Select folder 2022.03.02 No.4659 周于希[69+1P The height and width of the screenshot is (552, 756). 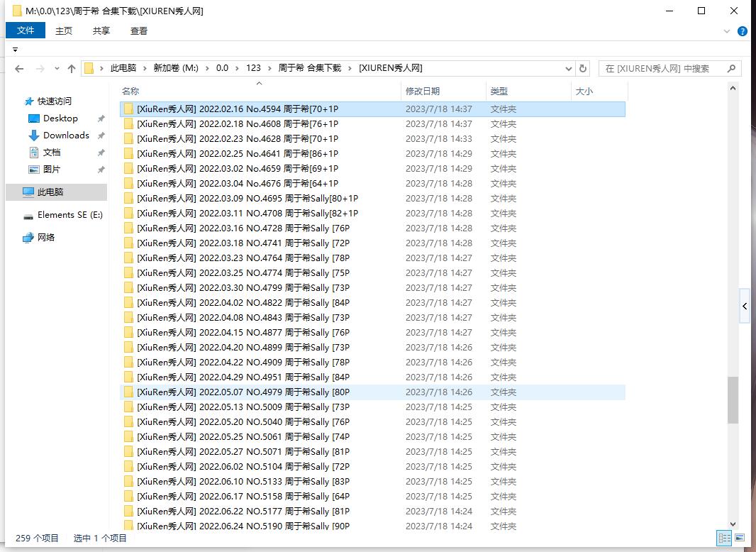click(x=372, y=169)
